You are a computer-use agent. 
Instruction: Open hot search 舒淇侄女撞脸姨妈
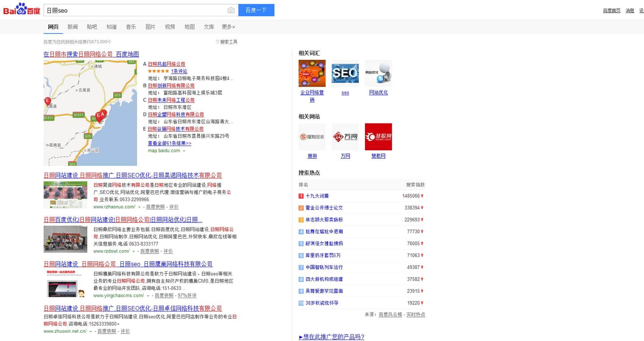coord(324,244)
